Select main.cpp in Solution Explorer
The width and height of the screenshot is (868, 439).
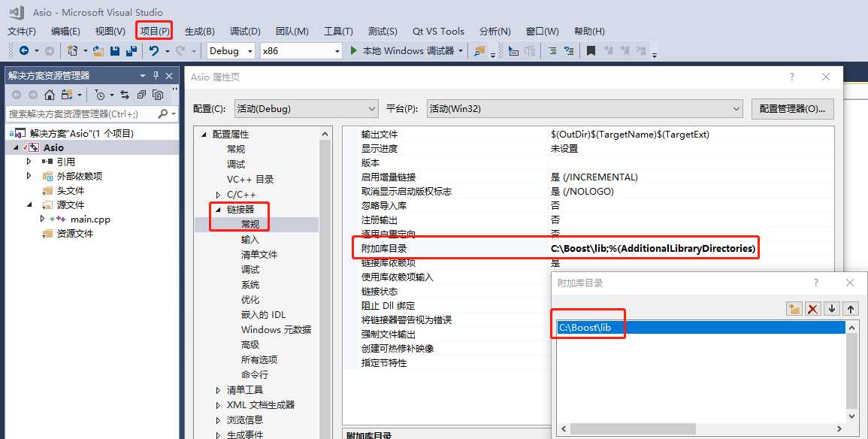(x=90, y=219)
